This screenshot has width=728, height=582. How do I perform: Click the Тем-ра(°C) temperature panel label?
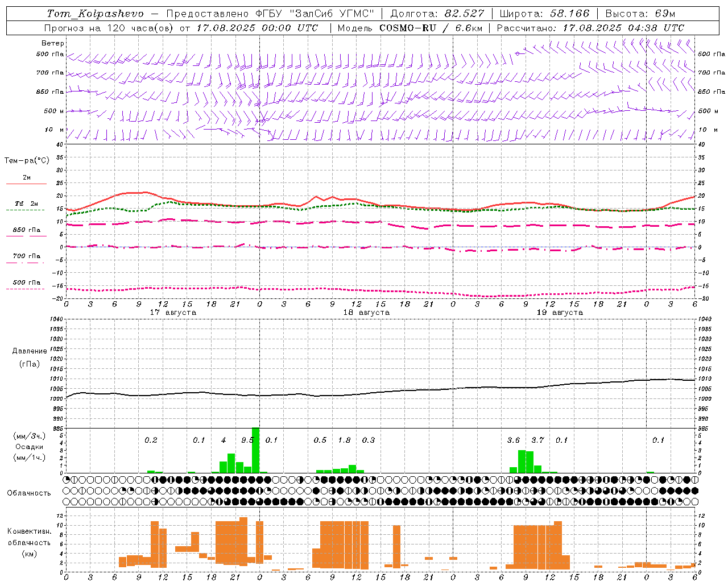tap(27, 161)
